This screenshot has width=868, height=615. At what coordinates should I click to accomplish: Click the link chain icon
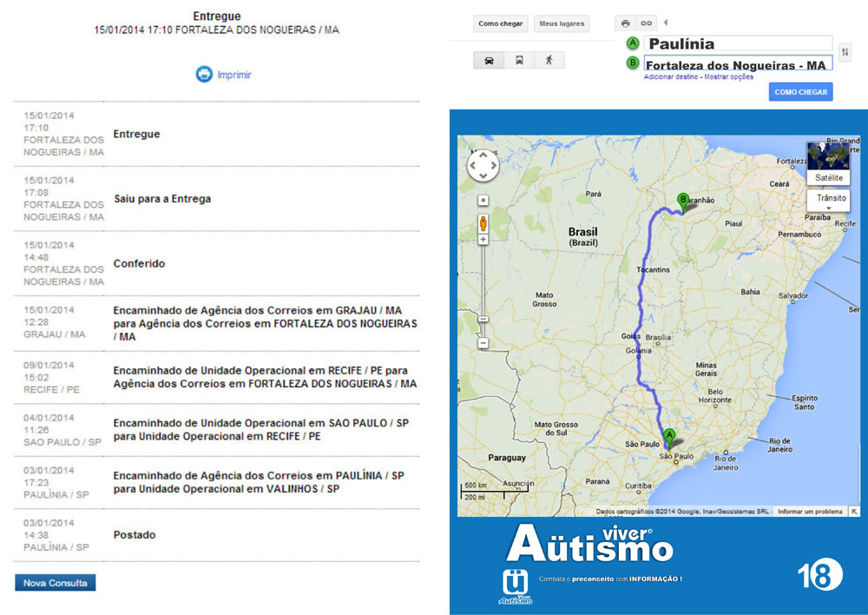[646, 23]
